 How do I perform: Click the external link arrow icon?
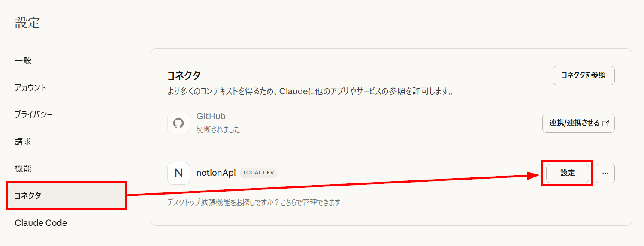[606, 123]
